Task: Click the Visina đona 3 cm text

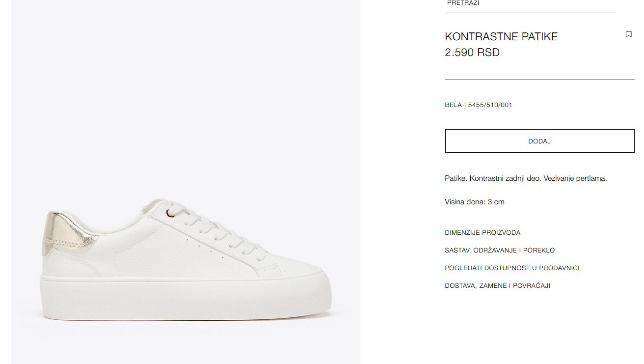Action: pos(474,202)
